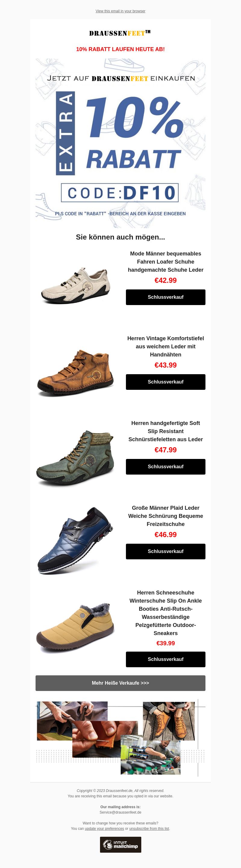
Task: Click Schlussverkauf button for €42.99 loafer
Action: (165, 297)
